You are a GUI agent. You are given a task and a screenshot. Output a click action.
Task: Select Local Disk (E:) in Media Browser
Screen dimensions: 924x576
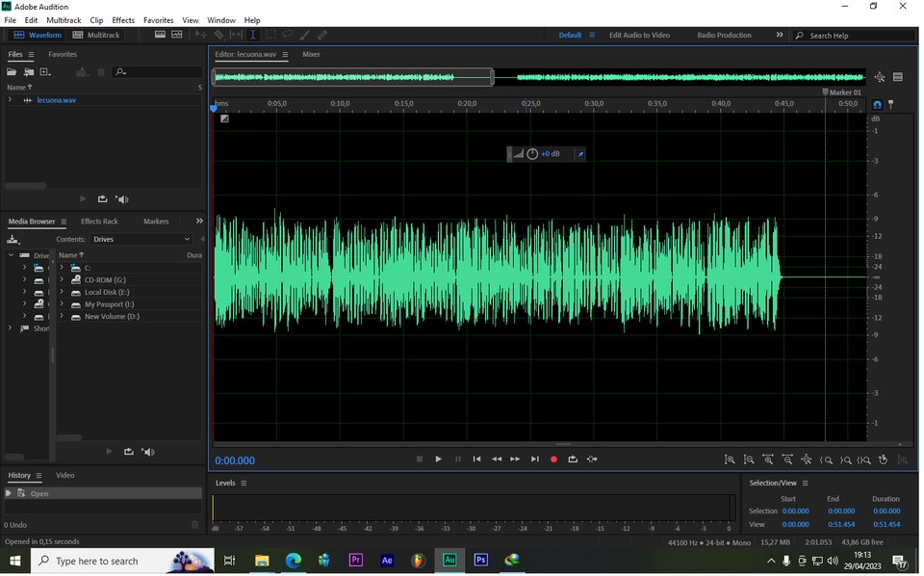(107, 293)
